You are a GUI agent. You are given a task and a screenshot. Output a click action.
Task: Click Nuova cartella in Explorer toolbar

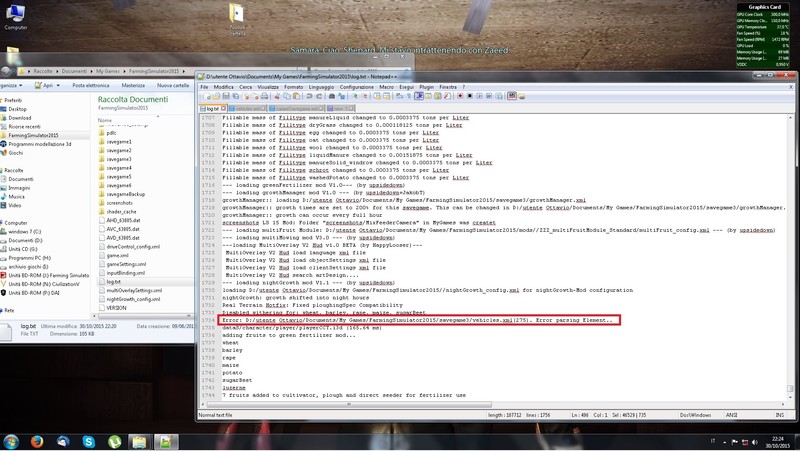point(173,86)
